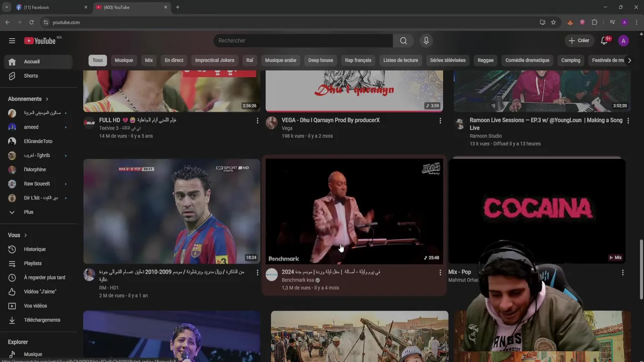Click the YouTube logo
The height and width of the screenshot is (362, 644).
40,41
